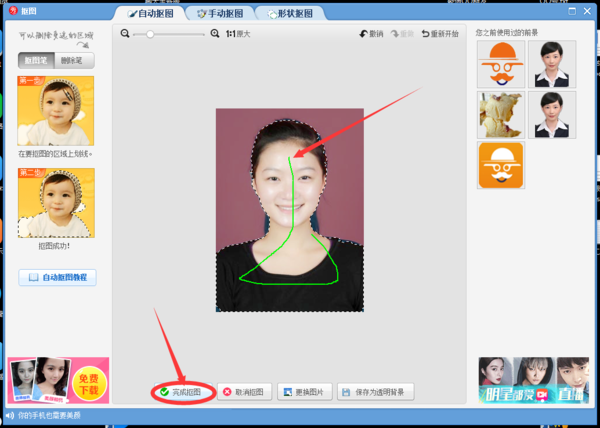The width and height of the screenshot is (600, 428).
Task: Click 更换图片 to change the picture
Action: click(x=305, y=392)
